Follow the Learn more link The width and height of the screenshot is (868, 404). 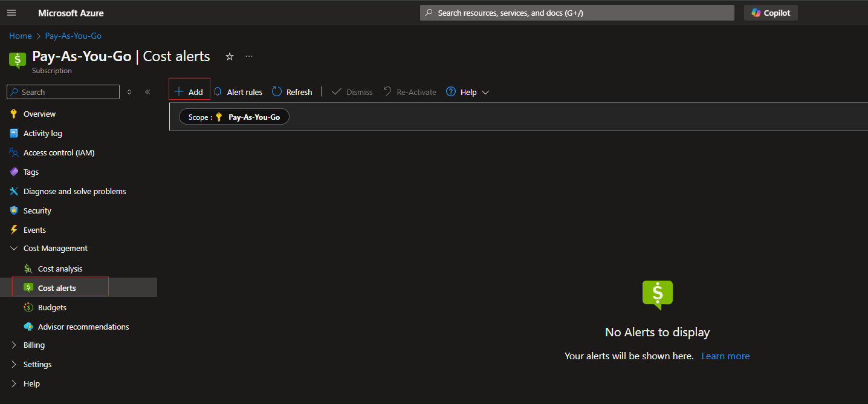tap(725, 356)
